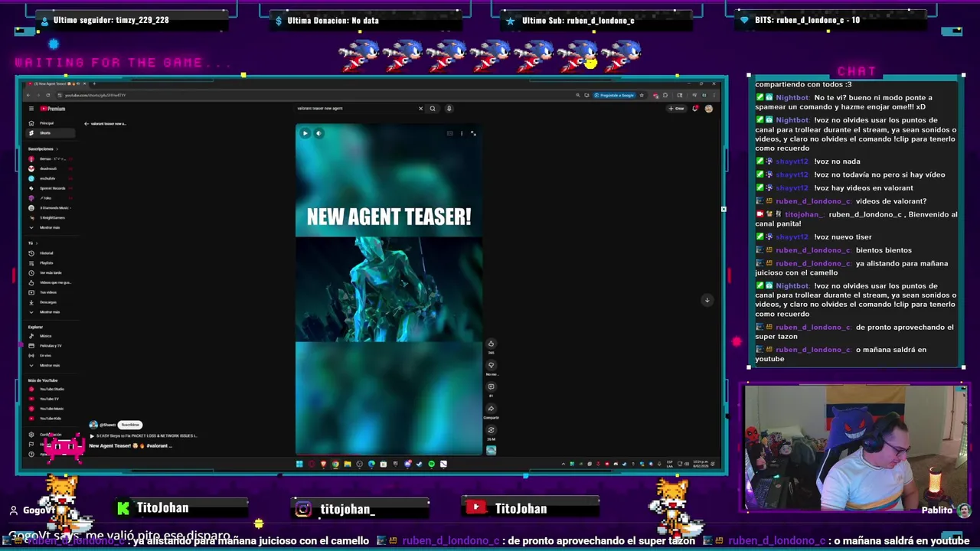
Task: Open YouTube Kids link
Action: [50, 419]
